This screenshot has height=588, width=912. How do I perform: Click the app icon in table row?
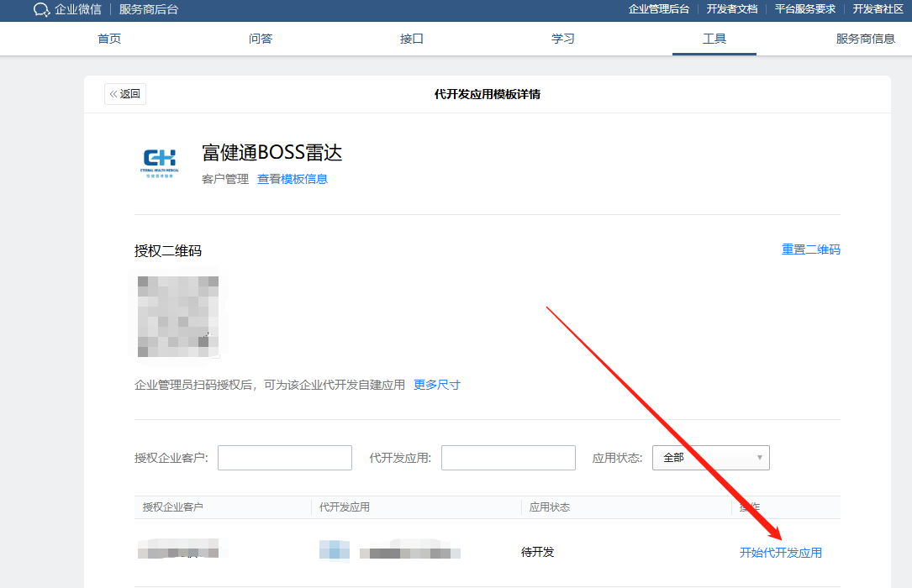pyautogui.click(x=335, y=549)
